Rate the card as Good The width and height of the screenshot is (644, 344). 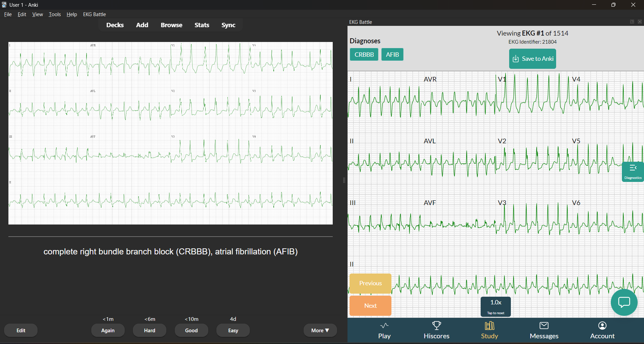(191, 330)
